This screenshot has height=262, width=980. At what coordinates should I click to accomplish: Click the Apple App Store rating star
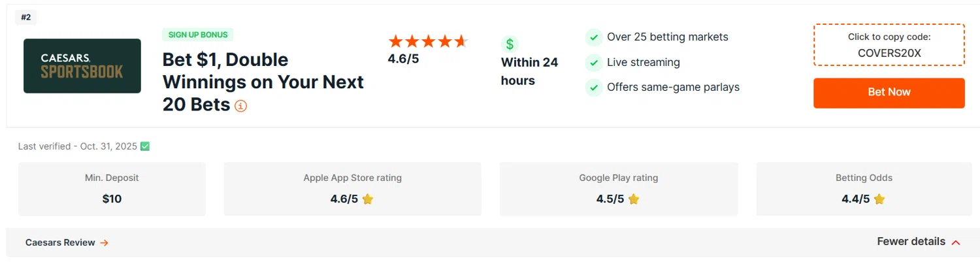368,199
